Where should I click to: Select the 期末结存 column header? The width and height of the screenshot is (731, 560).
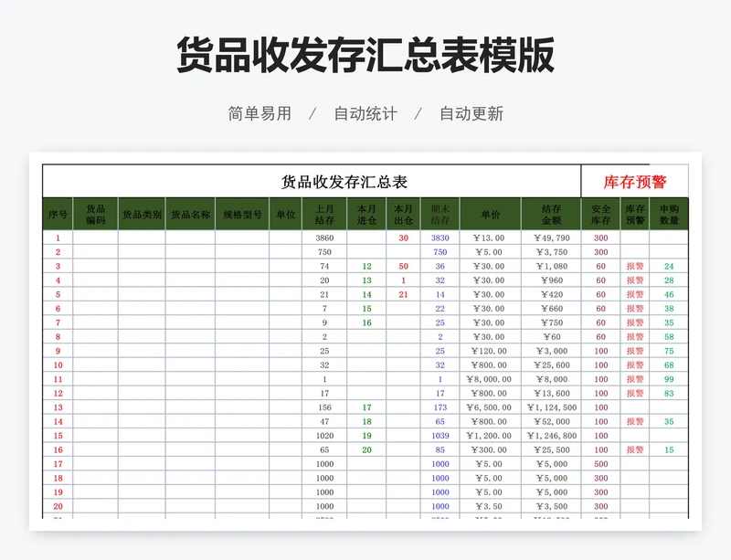click(x=440, y=214)
